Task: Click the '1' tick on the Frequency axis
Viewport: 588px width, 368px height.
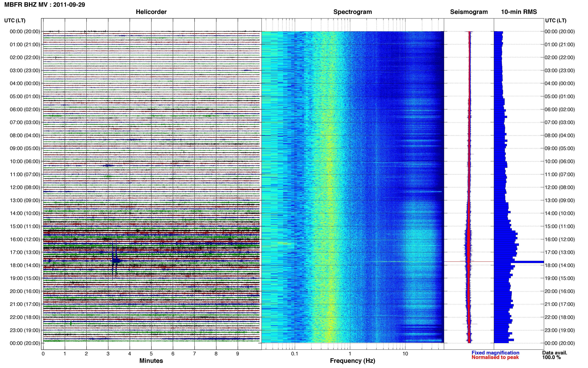Action: 350,354
